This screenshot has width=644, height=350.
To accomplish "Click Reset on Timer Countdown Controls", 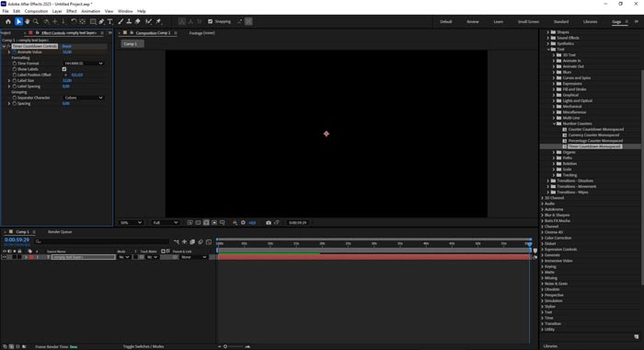I will (66, 46).
